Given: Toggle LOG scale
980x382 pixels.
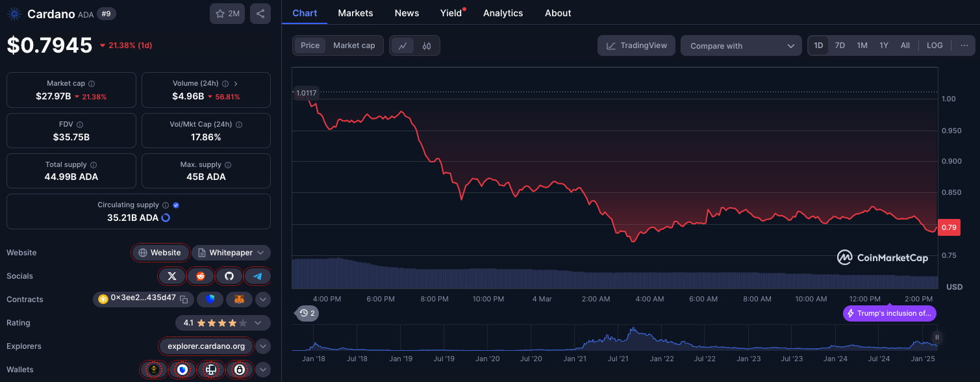Looking at the screenshot, I should [935, 45].
